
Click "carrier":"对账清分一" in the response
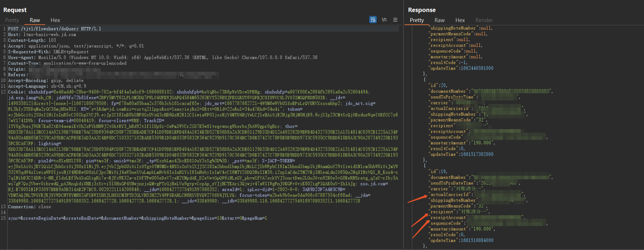click(x=457, y=189)
